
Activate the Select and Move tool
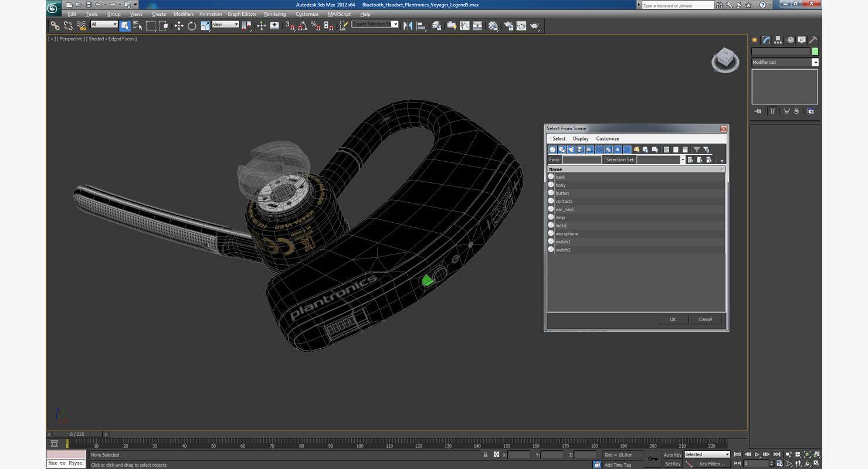pyautogui.click(x=179, y=26)
